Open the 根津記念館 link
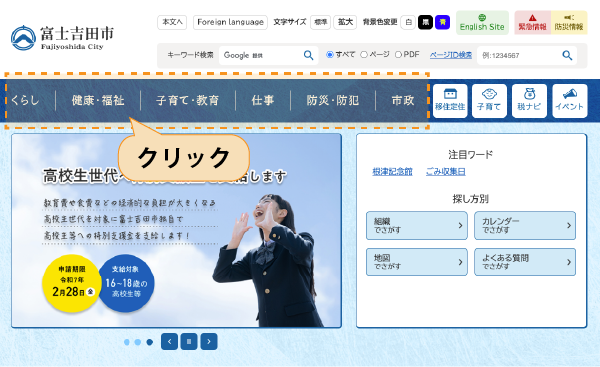The image size is (600, 367). pos(393,172)
